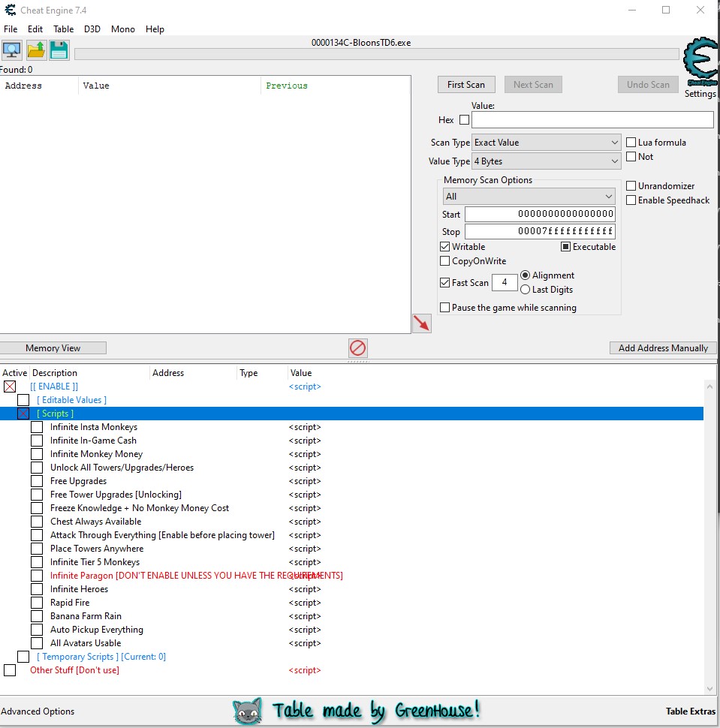Open a cheat table with folder icon

36,50
